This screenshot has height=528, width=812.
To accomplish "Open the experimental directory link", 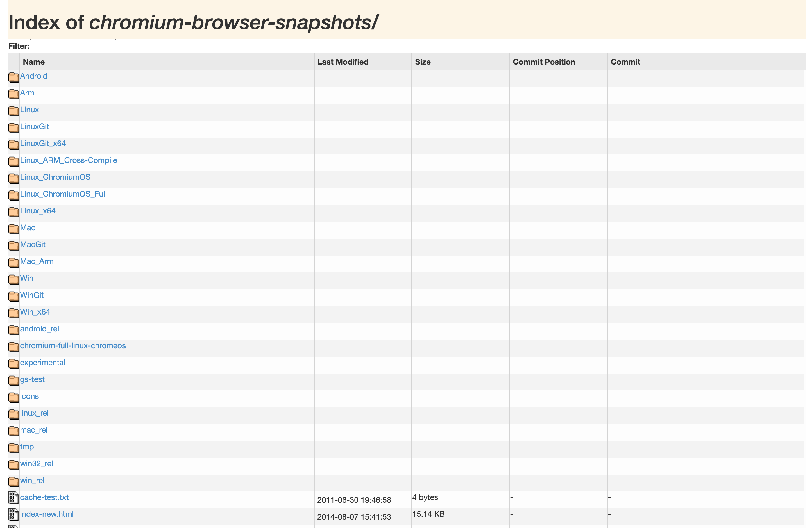I will click(x=43, y=363).
